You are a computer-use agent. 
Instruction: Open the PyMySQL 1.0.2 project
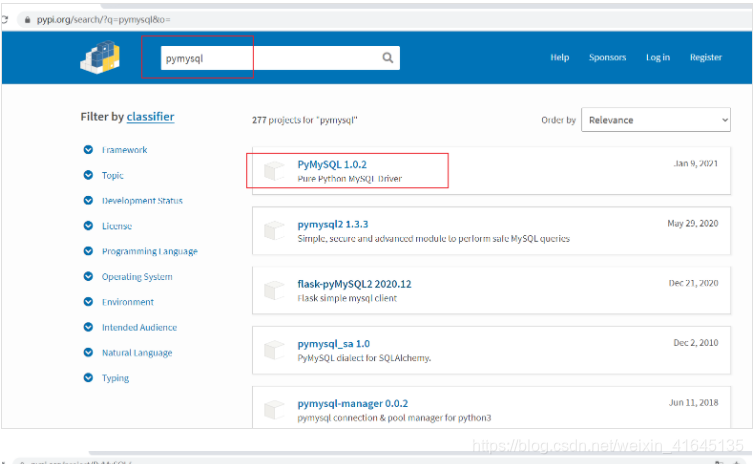(332, 164)
